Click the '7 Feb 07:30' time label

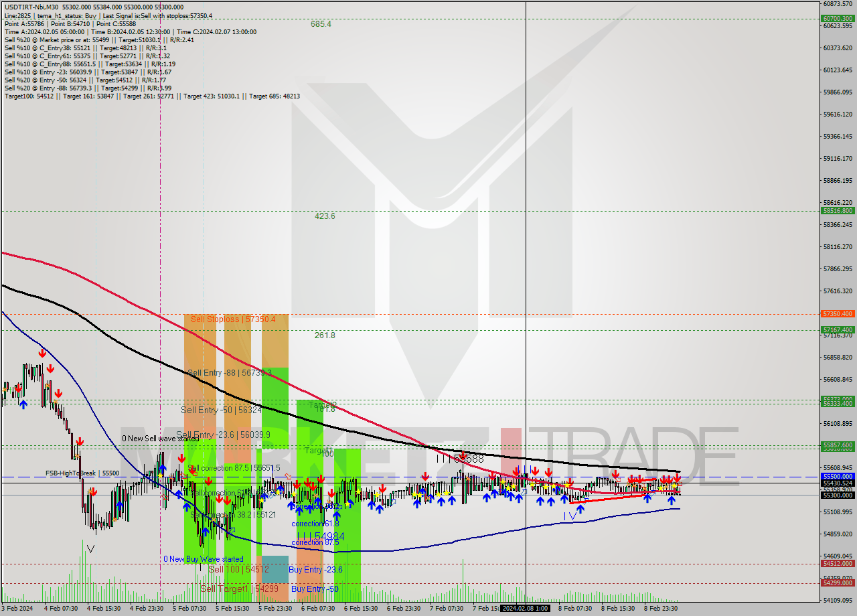tap(446, 609)
